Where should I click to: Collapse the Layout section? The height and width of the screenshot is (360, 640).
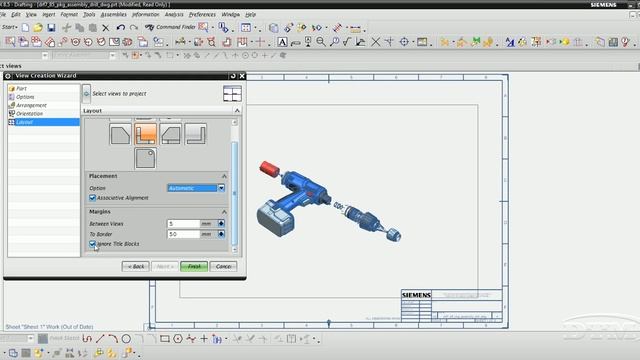237,111
